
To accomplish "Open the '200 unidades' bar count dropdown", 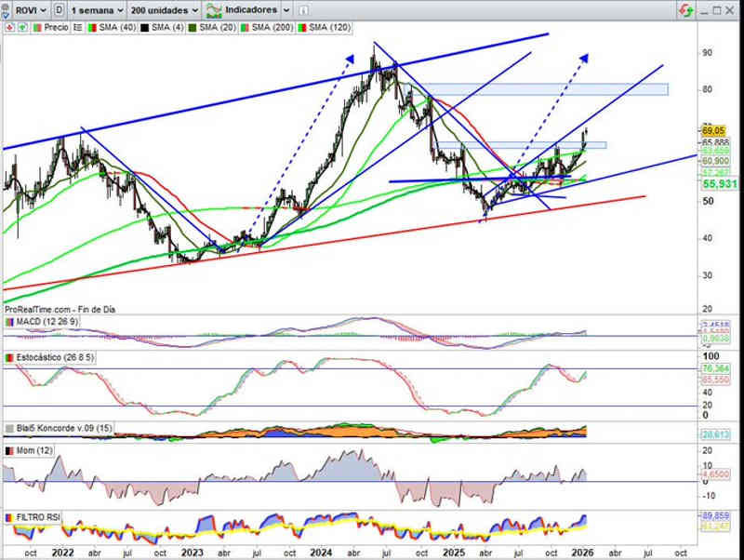I will tap(165, 10).
